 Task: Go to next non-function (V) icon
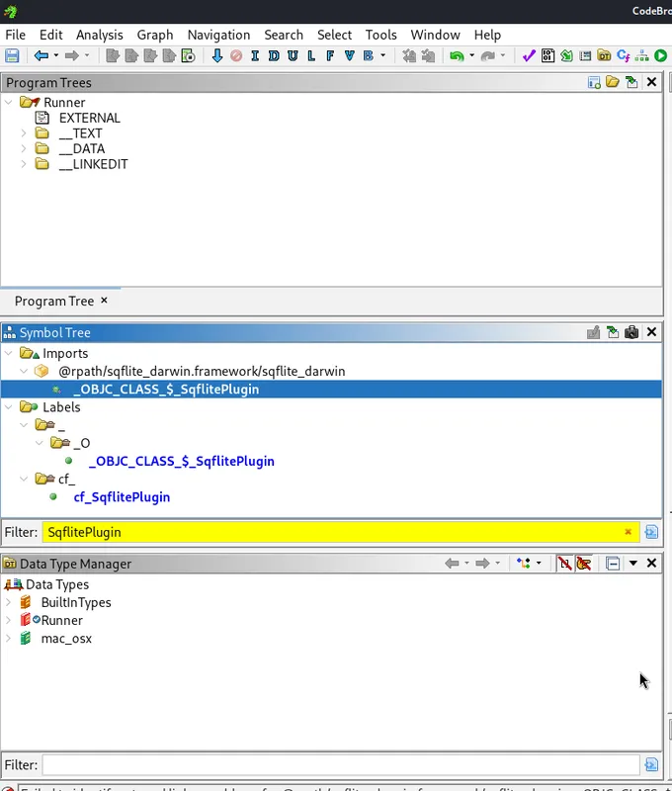[x=349, y=55]
